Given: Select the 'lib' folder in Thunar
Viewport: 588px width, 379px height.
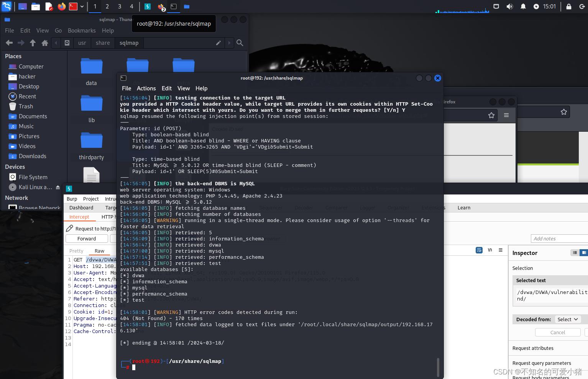Looking at the screenshot, I should click(x=91, y=109).
